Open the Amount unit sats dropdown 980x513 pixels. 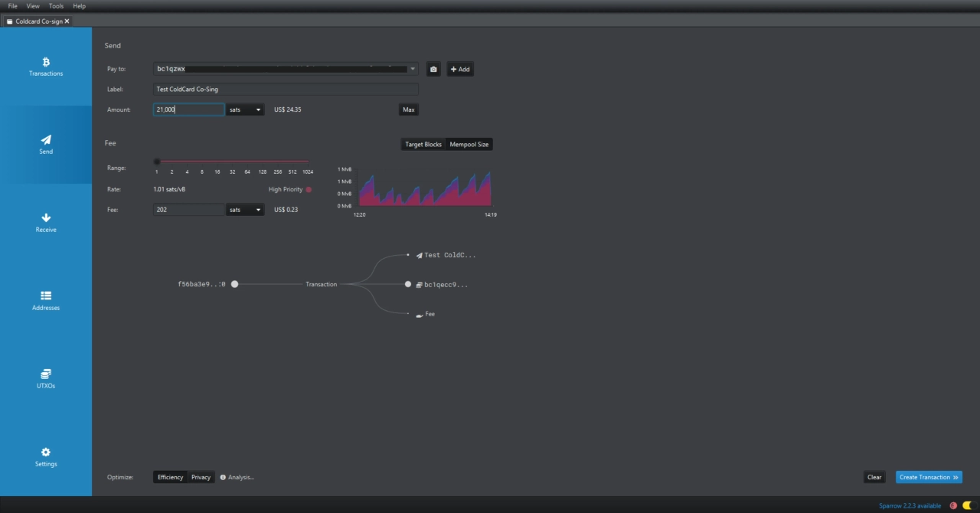click(x=245, y=109)
